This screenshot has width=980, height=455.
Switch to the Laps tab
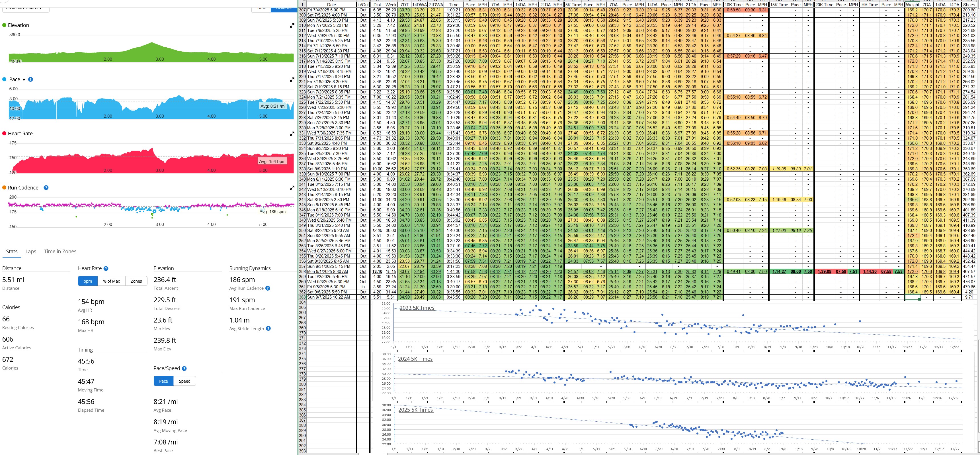pos(31,251)
